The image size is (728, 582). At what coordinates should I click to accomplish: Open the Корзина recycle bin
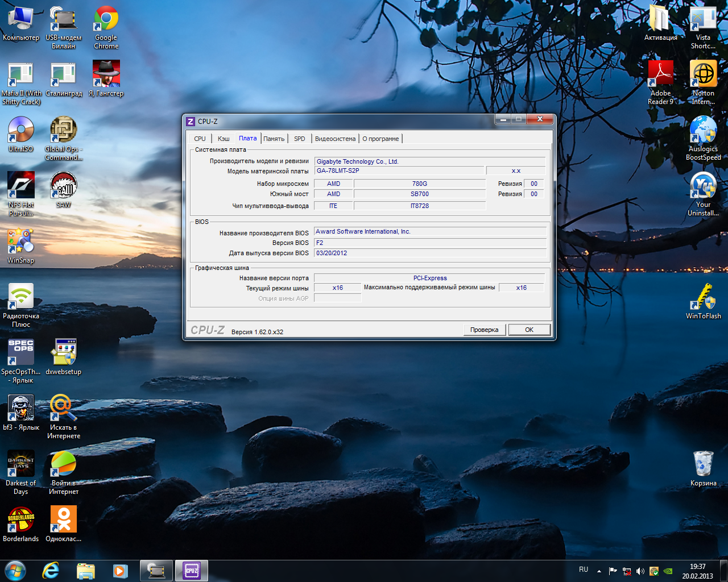pos(703,464)
